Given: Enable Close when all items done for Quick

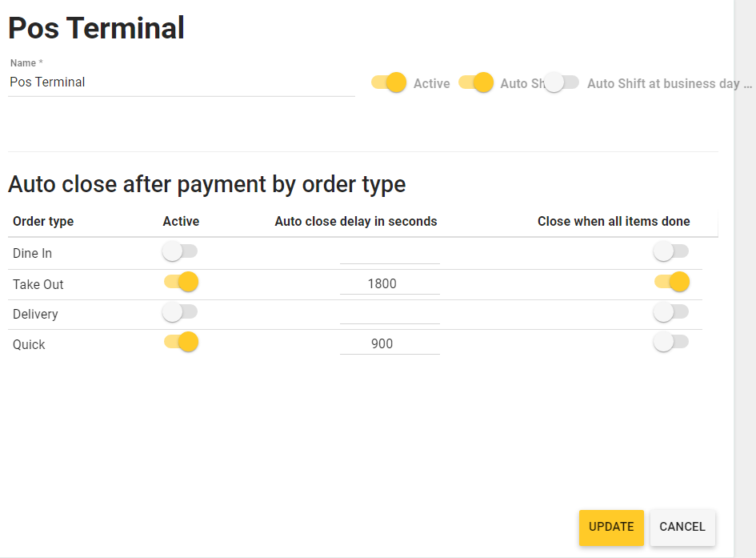Looking at the screenshot, I should coord(670,342).
